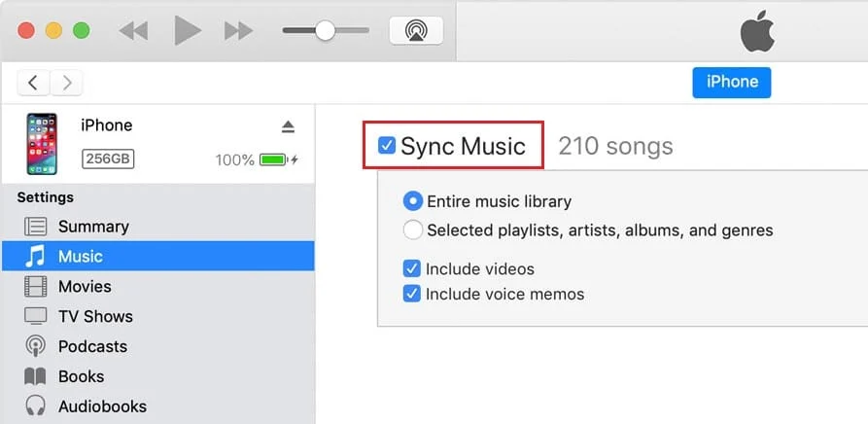Go back with the left chevron
This screenshot has height=424, width=868.
coord(33,83)
